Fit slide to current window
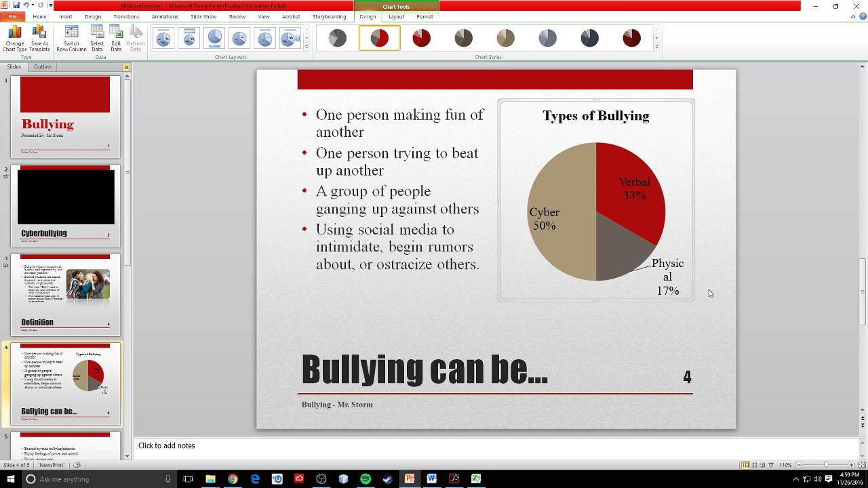Screen dimensions: 868x488 (861, 465)
